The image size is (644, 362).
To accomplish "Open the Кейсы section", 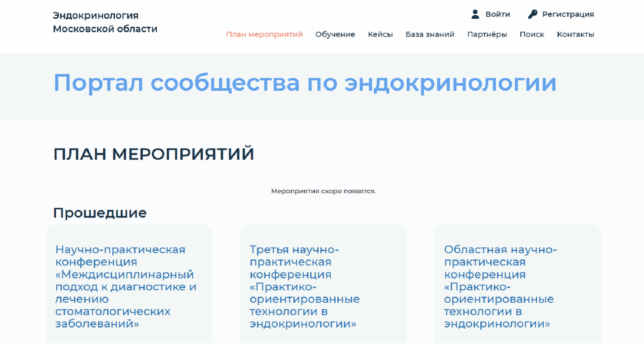I will pyautogui.click(x=380, y=34).
